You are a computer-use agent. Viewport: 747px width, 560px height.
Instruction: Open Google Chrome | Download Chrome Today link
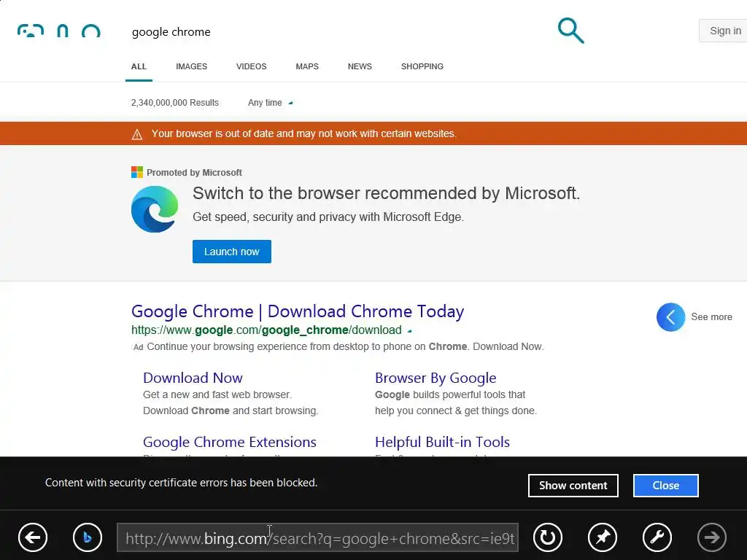point(298,311)
